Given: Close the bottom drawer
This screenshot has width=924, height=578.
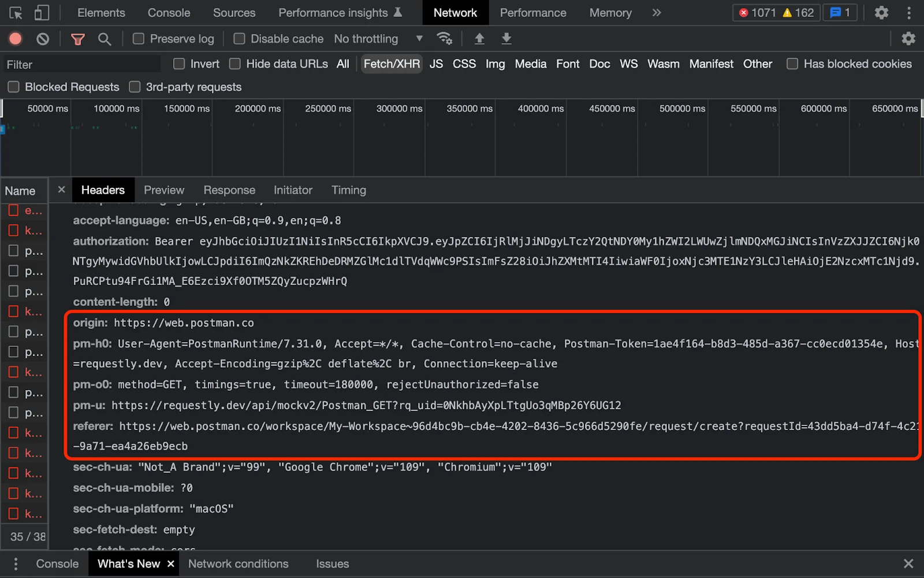Looking at the screenshot, I should pyautogui.click(x=908, y=564).
